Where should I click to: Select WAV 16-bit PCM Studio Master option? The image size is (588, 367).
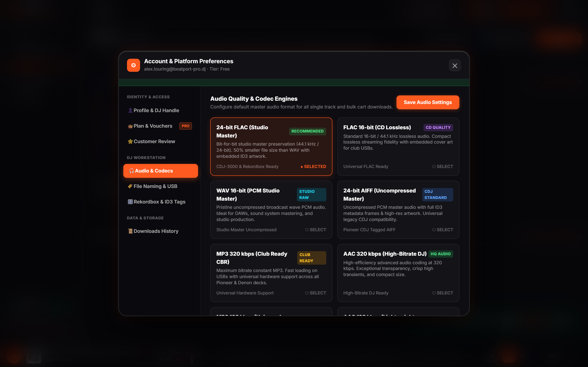pos(316,230)
